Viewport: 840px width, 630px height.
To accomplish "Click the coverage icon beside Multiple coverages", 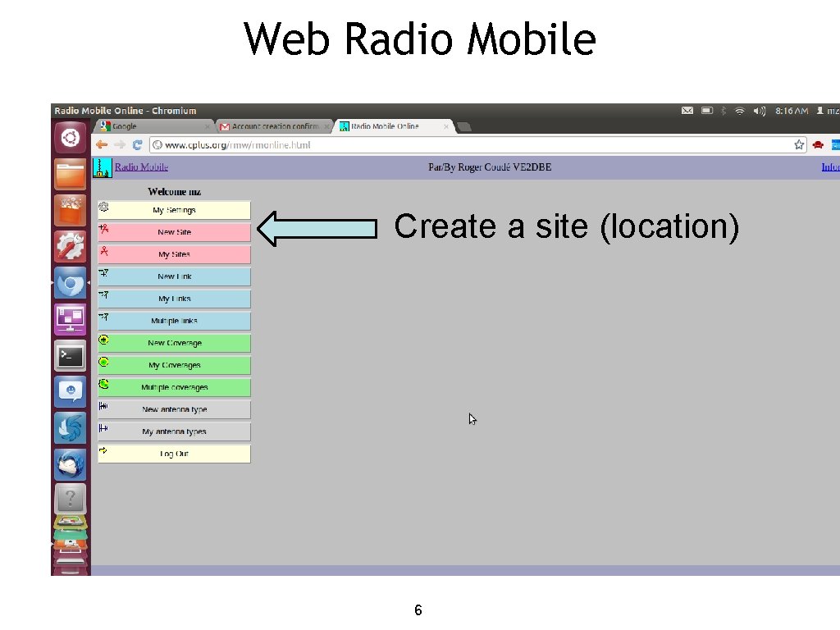I will point(104,384).
